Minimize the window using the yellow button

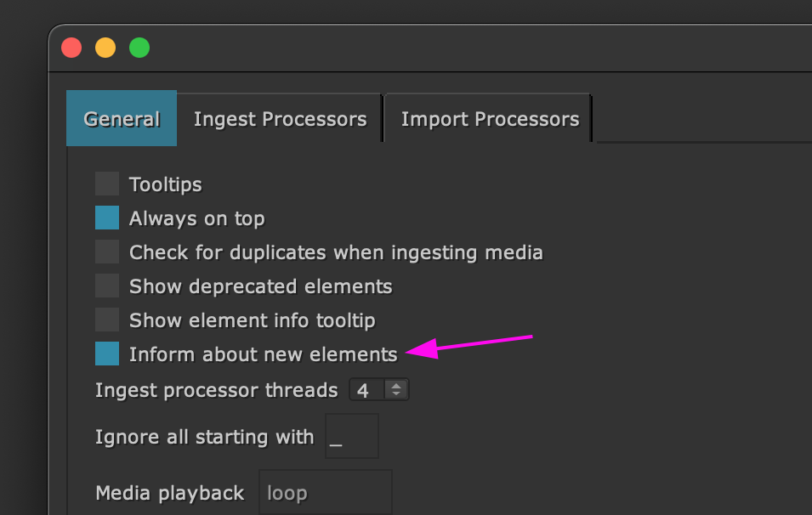105,48
